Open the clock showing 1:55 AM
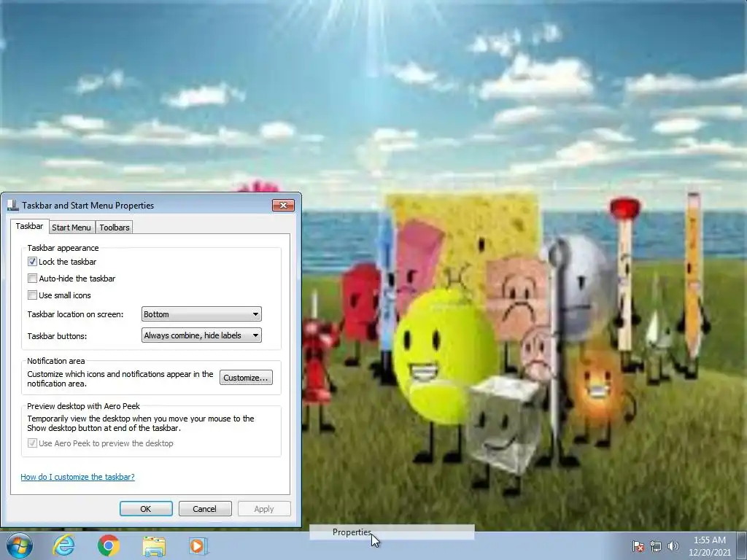Screen dimensions: 747x560 pos(709,540)
